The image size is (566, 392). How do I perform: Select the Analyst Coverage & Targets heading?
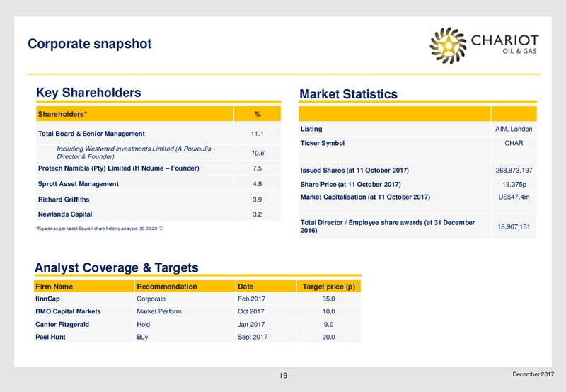point(117,267)
